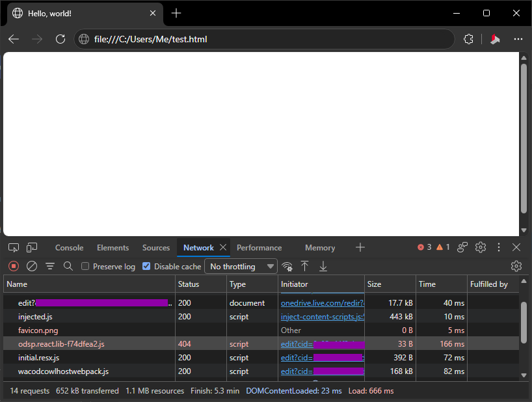This screenshot has height=402, width=532.
Task: Import HAR file upload arrow
Action: pos(304,266)
